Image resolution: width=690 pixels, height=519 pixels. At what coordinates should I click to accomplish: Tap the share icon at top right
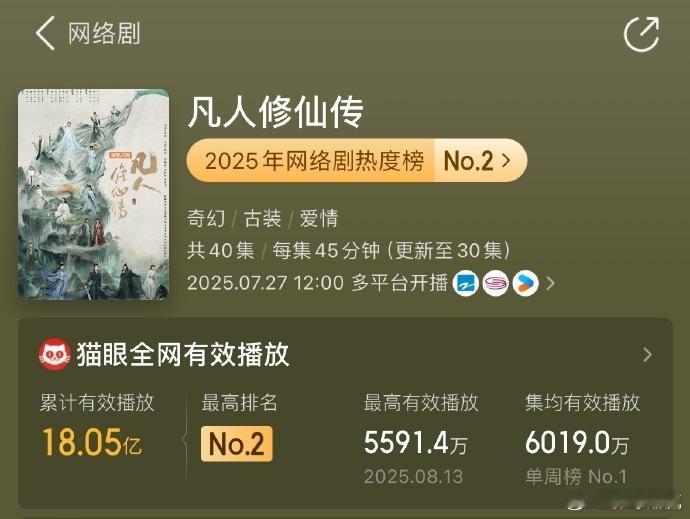(642, 34)
